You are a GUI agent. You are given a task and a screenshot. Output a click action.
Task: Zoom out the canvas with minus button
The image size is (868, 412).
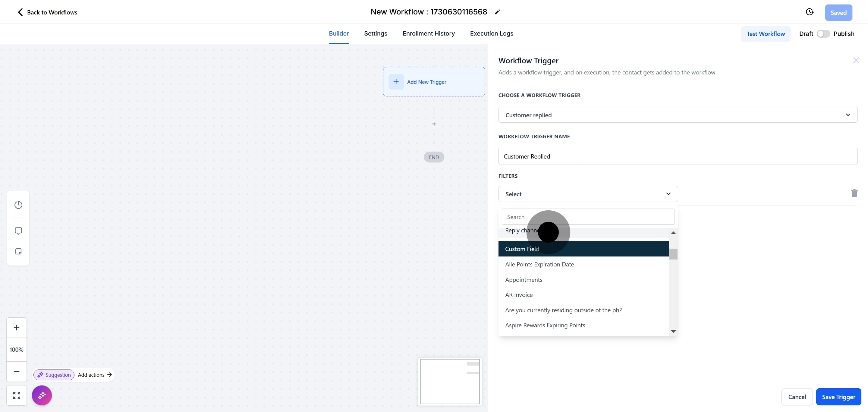click(17, 372)
